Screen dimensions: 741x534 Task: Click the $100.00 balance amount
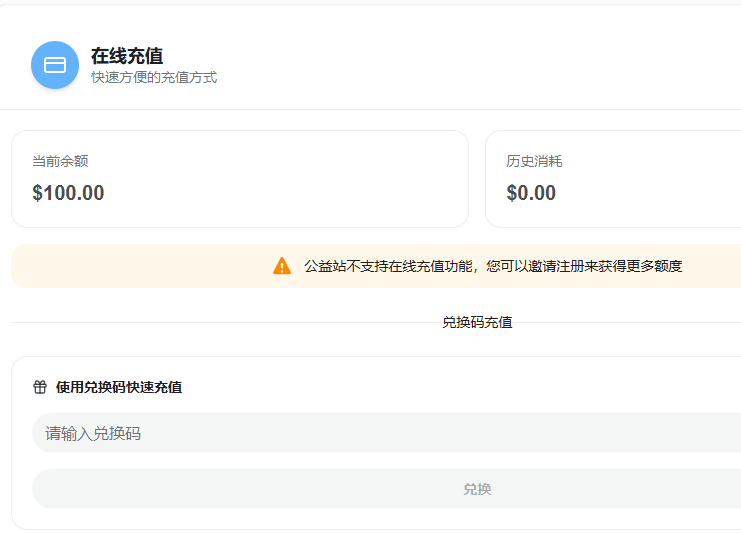tap(68, 193)
